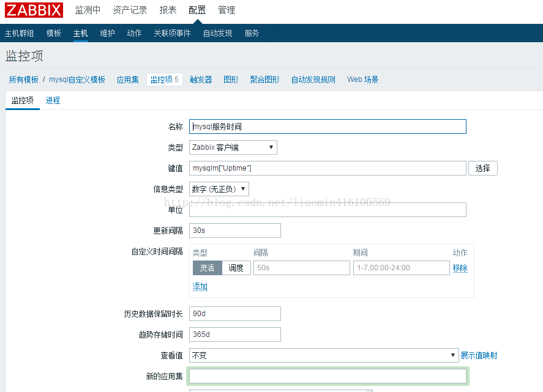This screenshot has width=543, height=392.
Task: Open the 图形 link
Action: pos(231,80)
